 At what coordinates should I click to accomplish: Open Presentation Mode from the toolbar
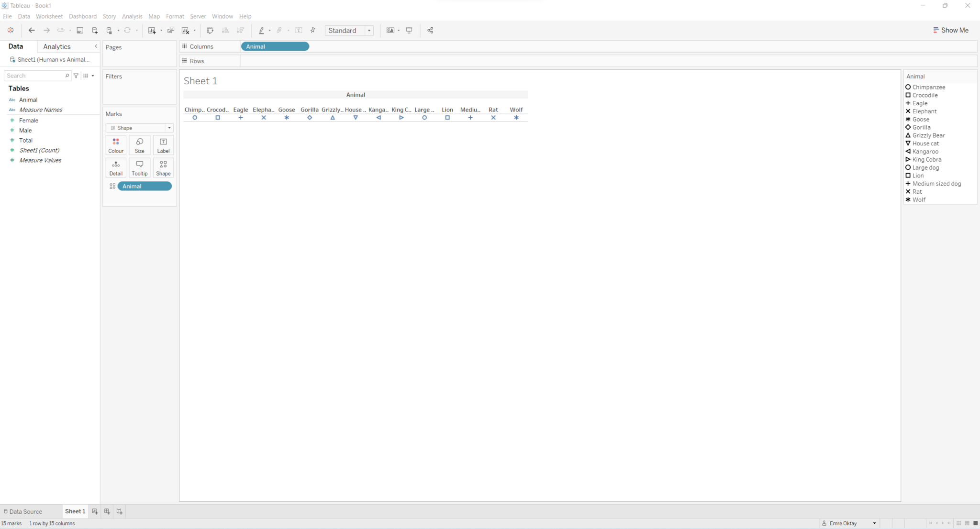point(409,30)
